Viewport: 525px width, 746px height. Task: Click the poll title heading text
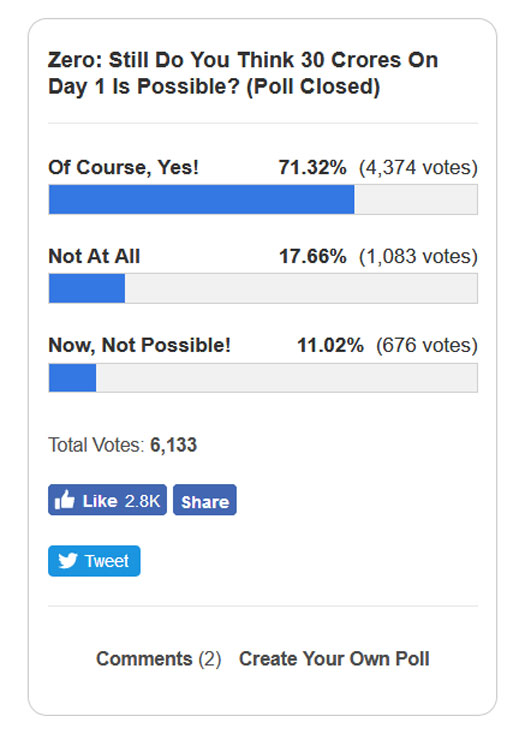tap(243, 73)
